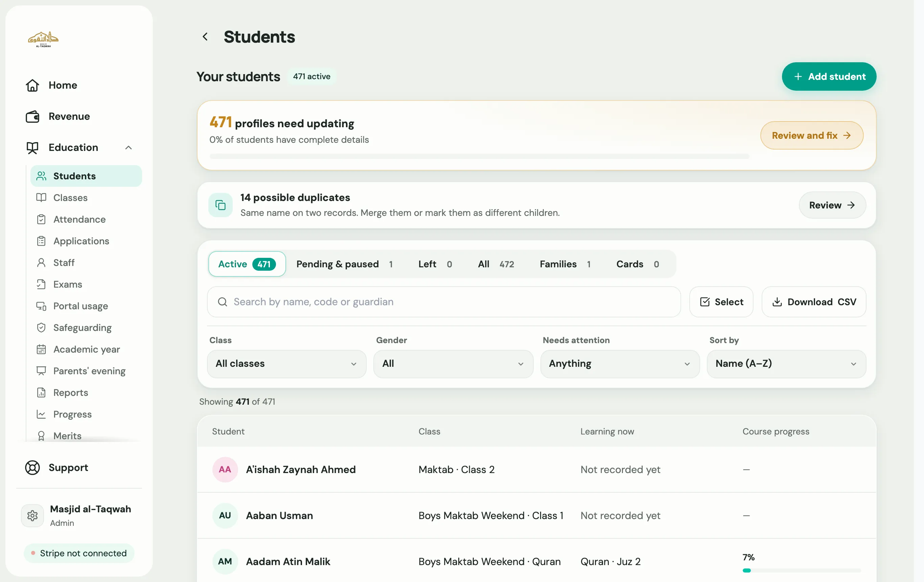Click the Staff person icon

[x=41, y=263]
